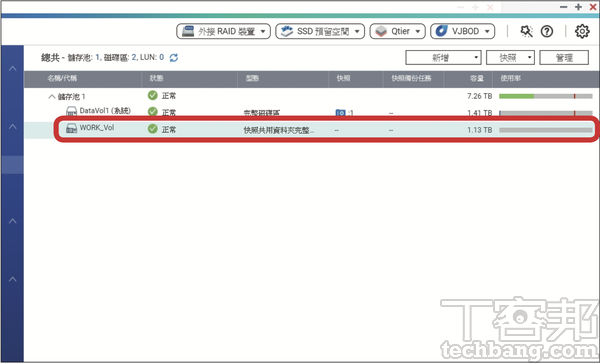Open the 外接 RAID 裝置 dropdown

coord(223,31)
